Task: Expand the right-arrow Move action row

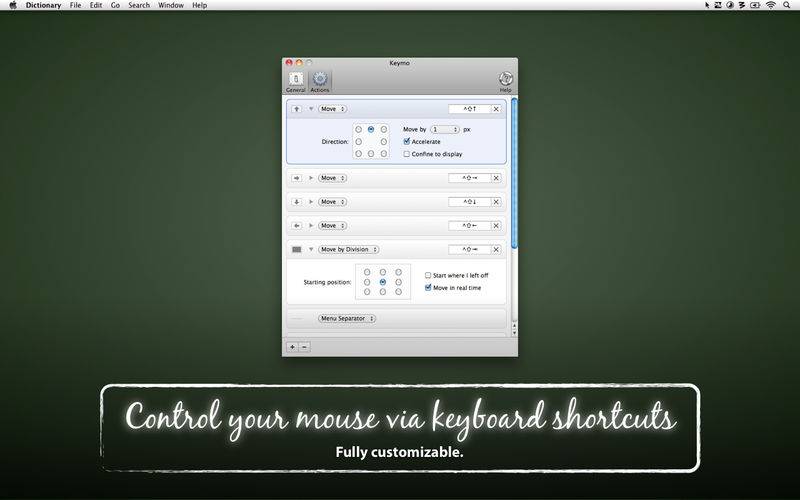Action: 311,178
